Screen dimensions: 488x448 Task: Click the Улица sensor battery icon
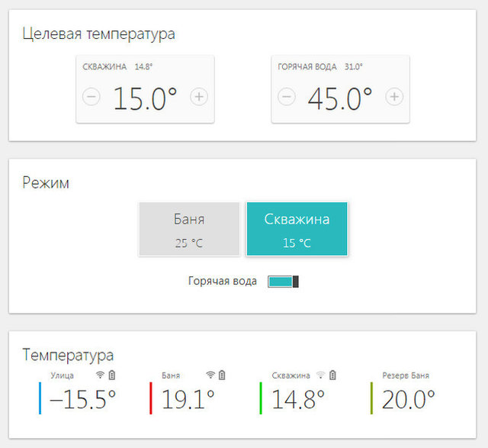[112, 375]
